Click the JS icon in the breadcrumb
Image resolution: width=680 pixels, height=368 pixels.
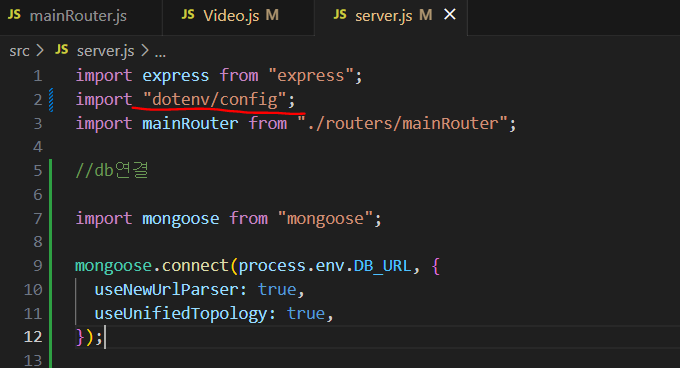61,50
